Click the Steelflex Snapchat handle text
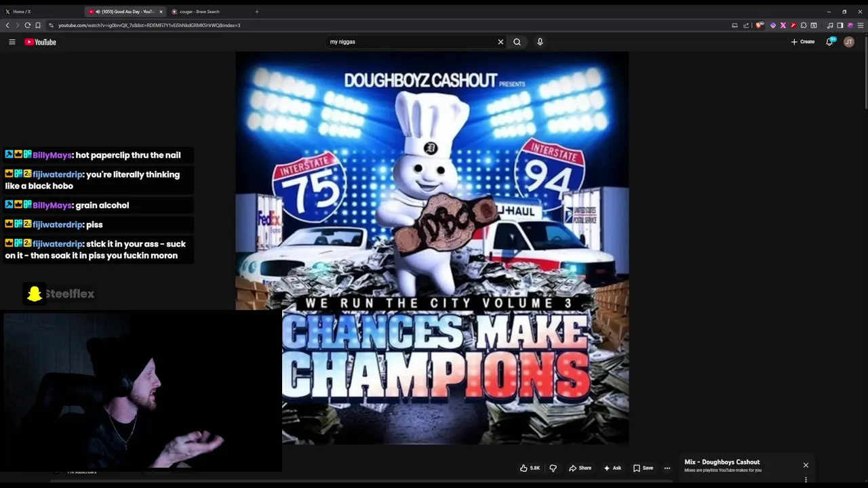 pos(69,293)
